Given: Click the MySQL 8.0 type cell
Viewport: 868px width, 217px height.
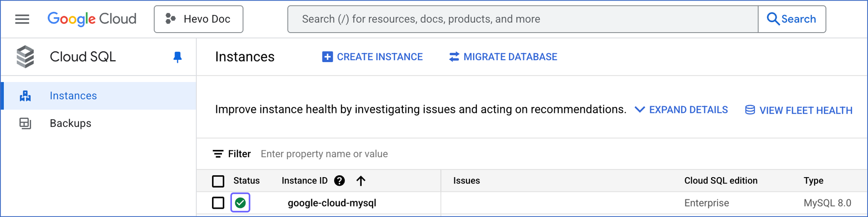Looking at the screenshot, I should [827, 203].
